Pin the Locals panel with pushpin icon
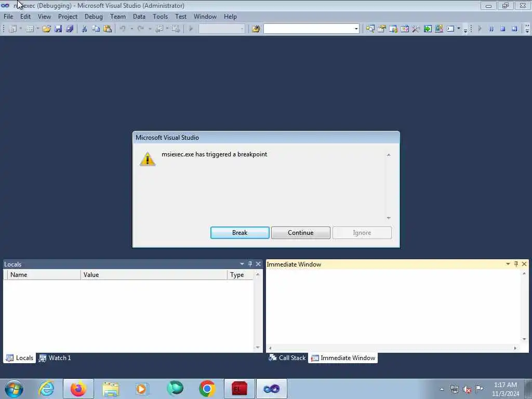 pyautogui.click(x=250, y=264)
